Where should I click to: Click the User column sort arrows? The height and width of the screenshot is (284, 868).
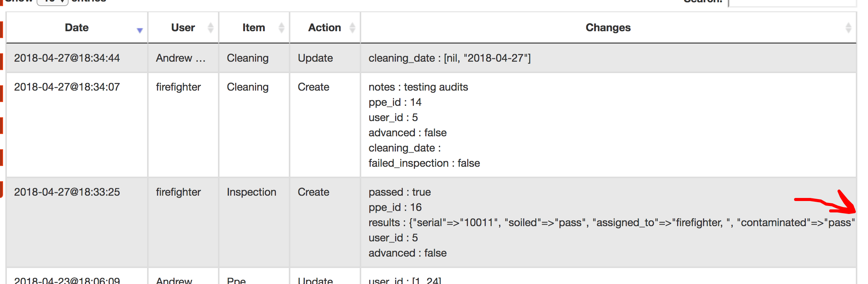point(210,27)
